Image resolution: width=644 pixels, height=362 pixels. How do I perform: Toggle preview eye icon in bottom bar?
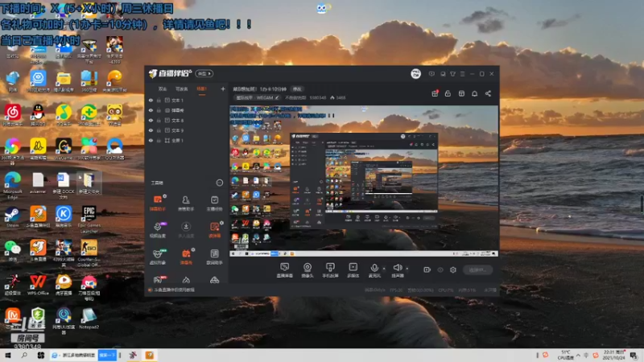(x=440, y=269)
